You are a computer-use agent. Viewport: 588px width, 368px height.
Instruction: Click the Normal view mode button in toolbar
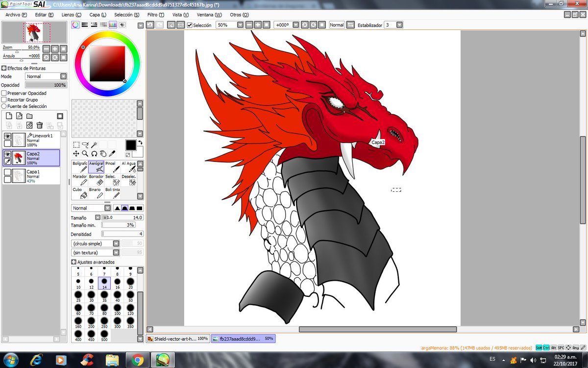click(x=337, y=25)
